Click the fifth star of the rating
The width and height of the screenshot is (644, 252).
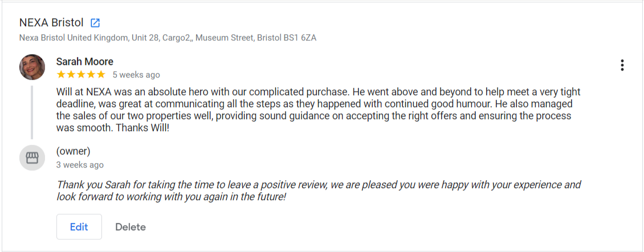click(x=101, y=75)
